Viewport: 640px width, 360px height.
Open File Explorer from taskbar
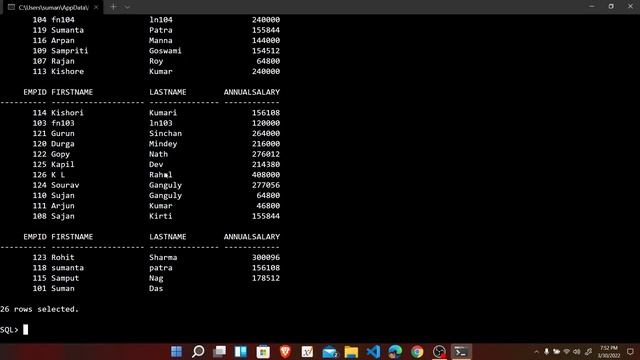point(351,351)
